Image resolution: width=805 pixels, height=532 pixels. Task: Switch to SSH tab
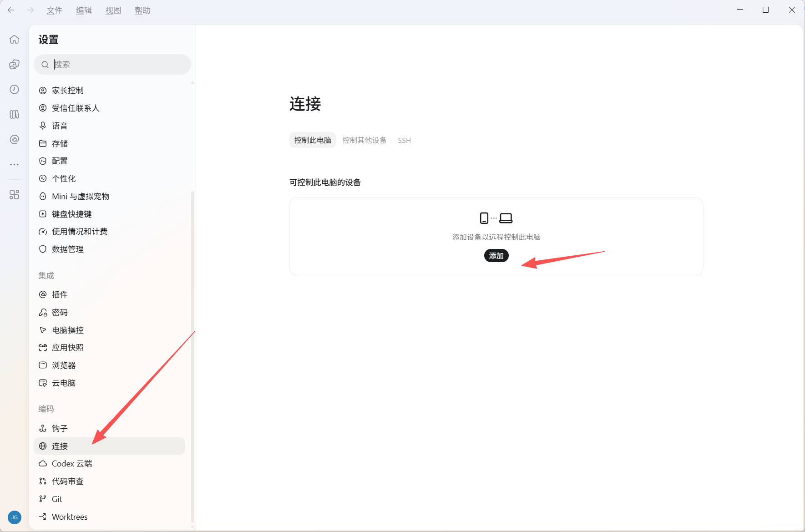(404, 140)
